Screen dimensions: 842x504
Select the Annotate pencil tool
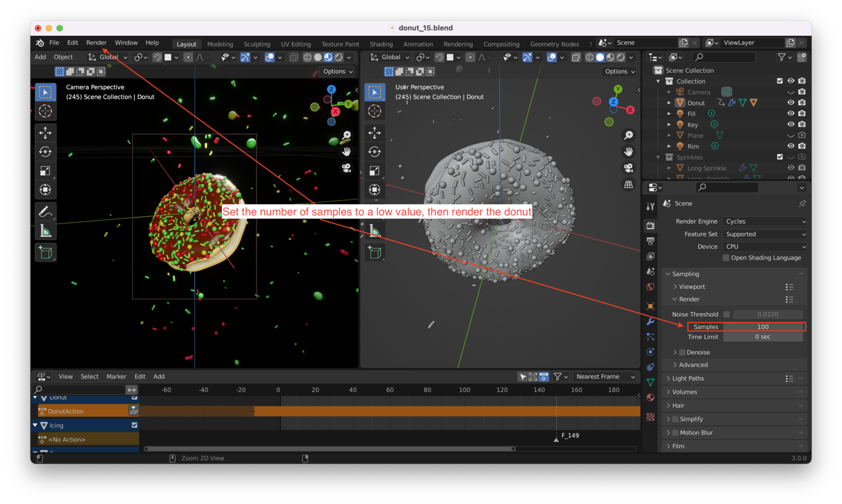click(46, 212)
